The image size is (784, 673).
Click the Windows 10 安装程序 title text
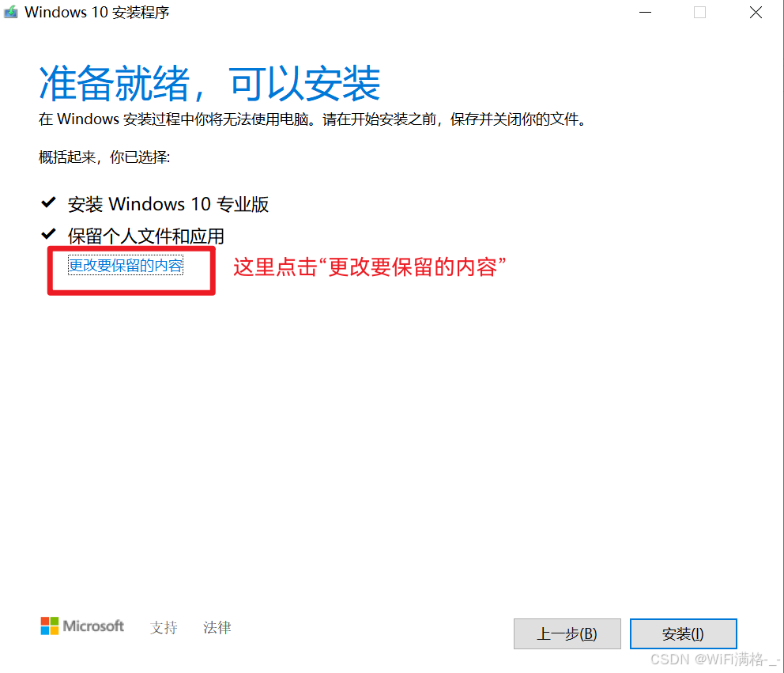(x=97, y=12)
